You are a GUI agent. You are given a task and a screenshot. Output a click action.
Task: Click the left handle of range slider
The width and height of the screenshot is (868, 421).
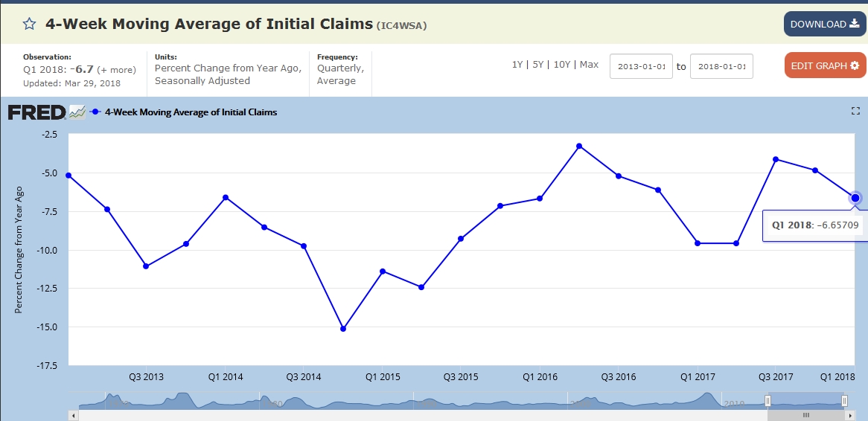[x=768, y=401]
